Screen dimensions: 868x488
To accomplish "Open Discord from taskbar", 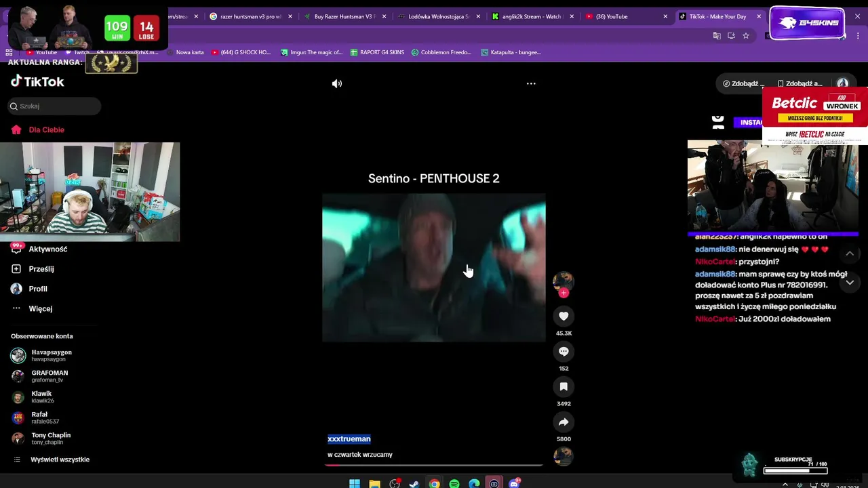I will [x=514, y=483].
